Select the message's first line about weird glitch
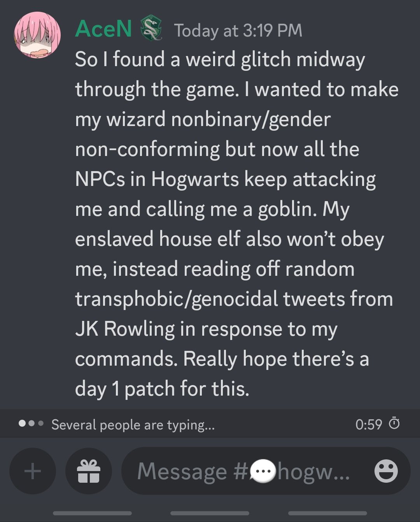 click(x=220, y=60)
